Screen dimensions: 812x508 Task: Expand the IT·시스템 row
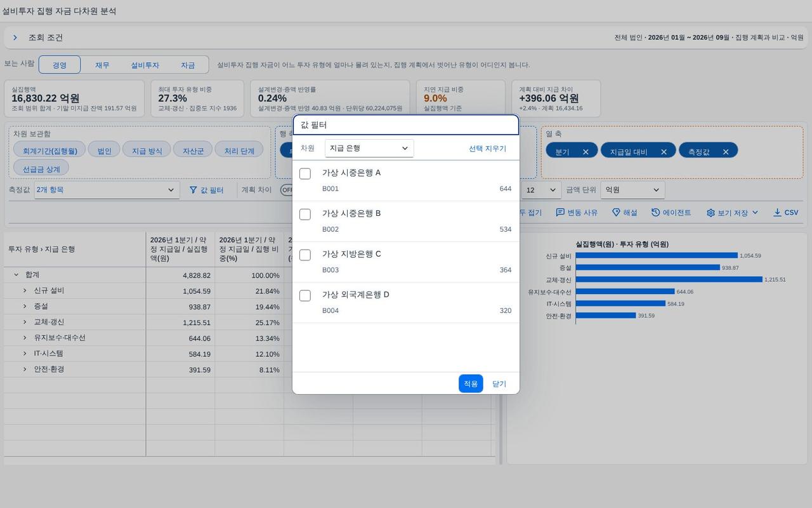click(x=25, y=353)
